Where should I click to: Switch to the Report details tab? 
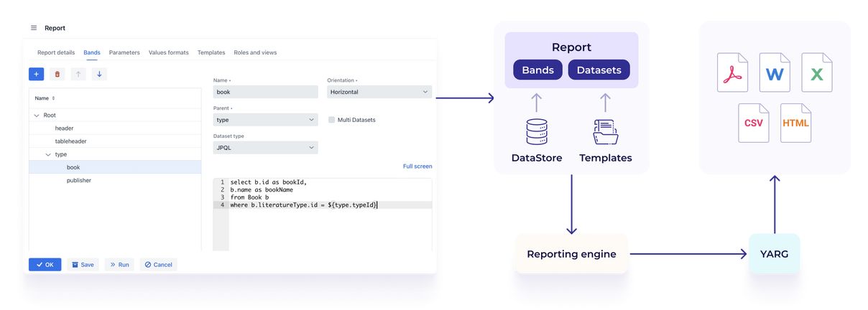(x=56, y=52)
